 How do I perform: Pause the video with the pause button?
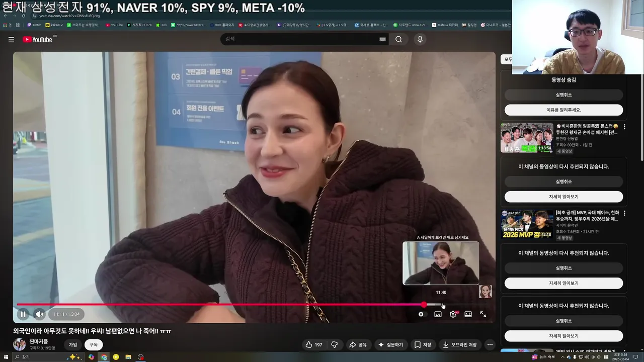pyautogui.click(x=23, y=314)
